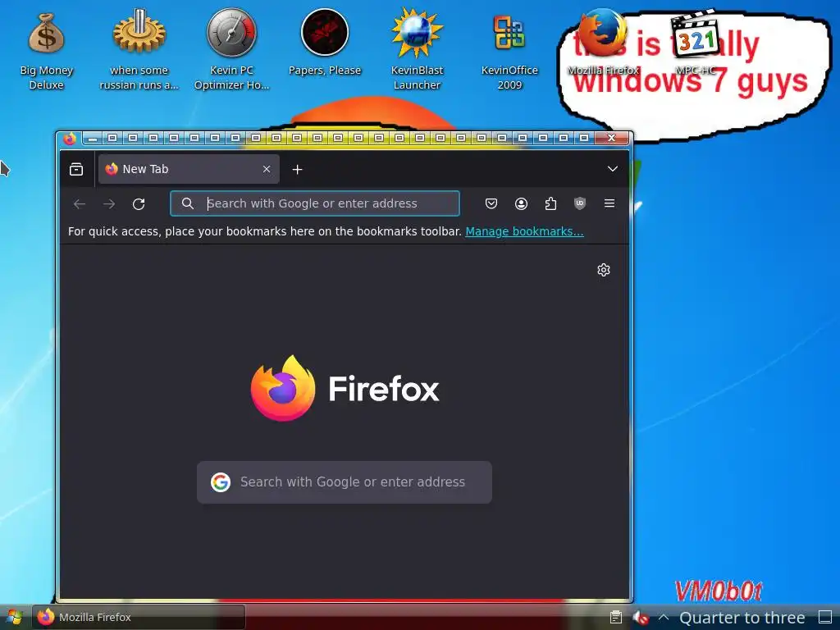Viewport: 840px width, 630px height.
Task: Click Manage bookmarks link
Action: pos(524,231)
